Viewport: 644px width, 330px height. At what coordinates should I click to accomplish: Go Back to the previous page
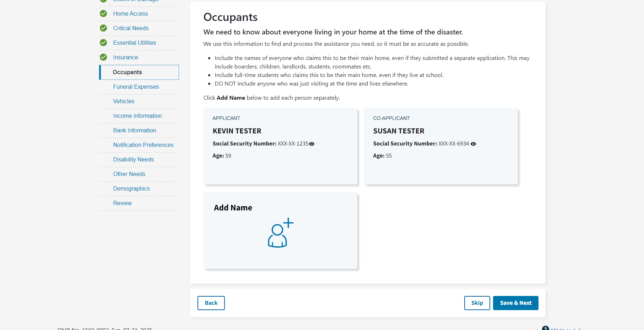coord(211,303)
